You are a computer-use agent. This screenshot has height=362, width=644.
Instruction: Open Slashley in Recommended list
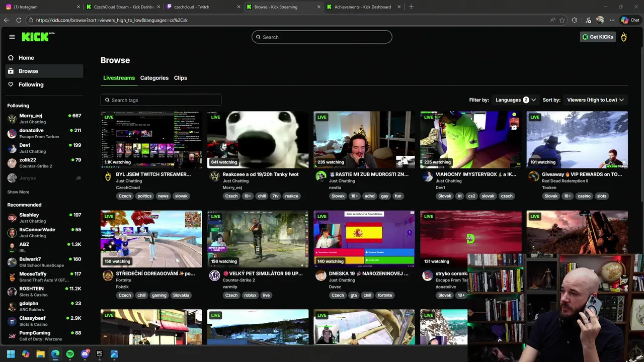[44, 218]
